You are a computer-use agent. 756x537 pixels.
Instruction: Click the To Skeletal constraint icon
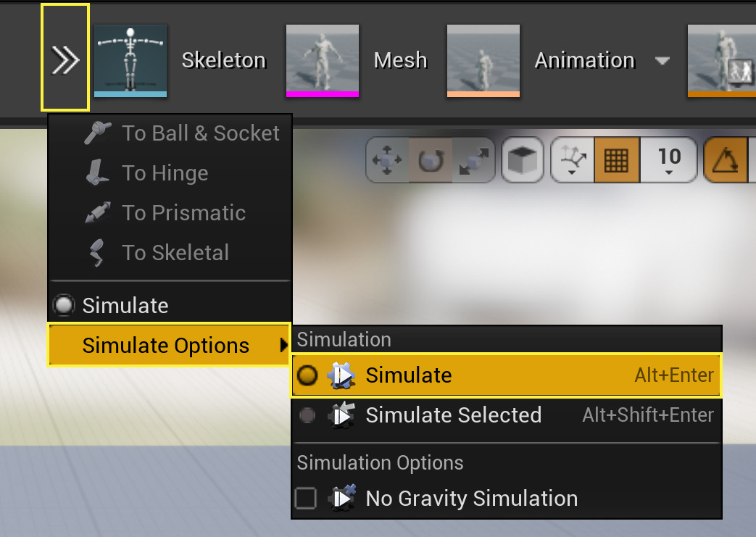98,252
